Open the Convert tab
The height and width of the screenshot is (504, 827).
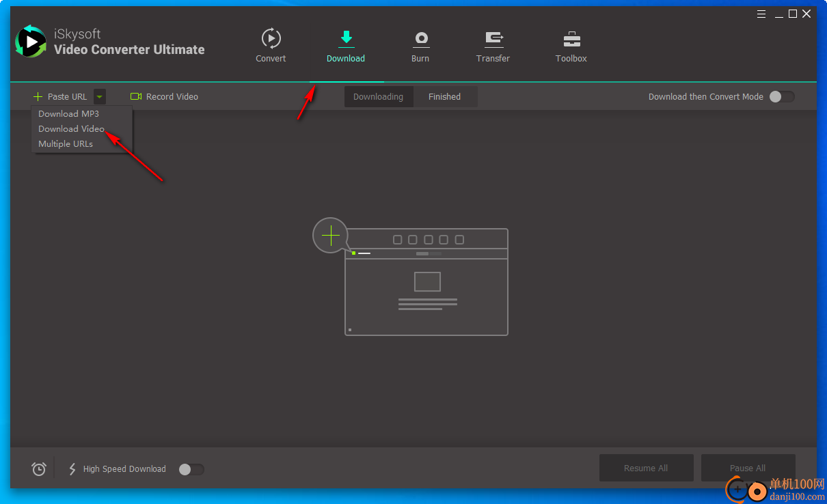pos(271,46)
